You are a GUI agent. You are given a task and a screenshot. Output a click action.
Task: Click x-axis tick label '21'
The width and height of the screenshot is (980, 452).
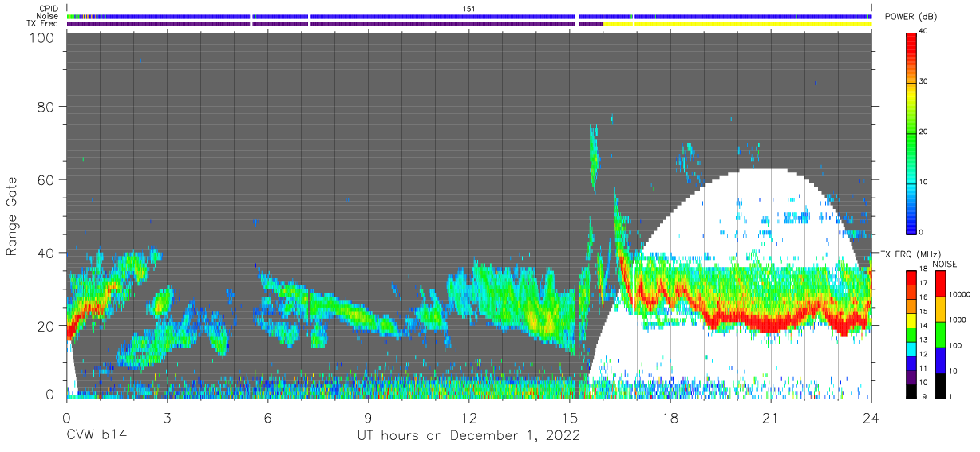pyautogui.click(x=770, y=418)
